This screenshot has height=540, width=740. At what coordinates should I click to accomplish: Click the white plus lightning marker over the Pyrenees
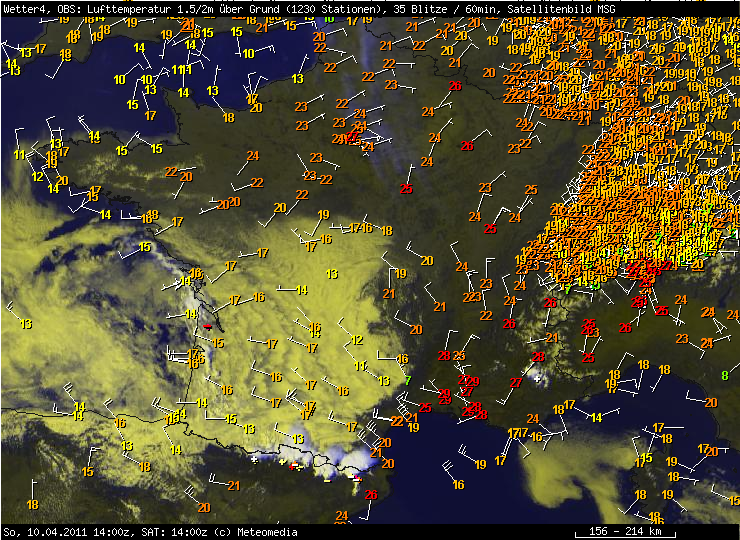click(x=254, y=459)
